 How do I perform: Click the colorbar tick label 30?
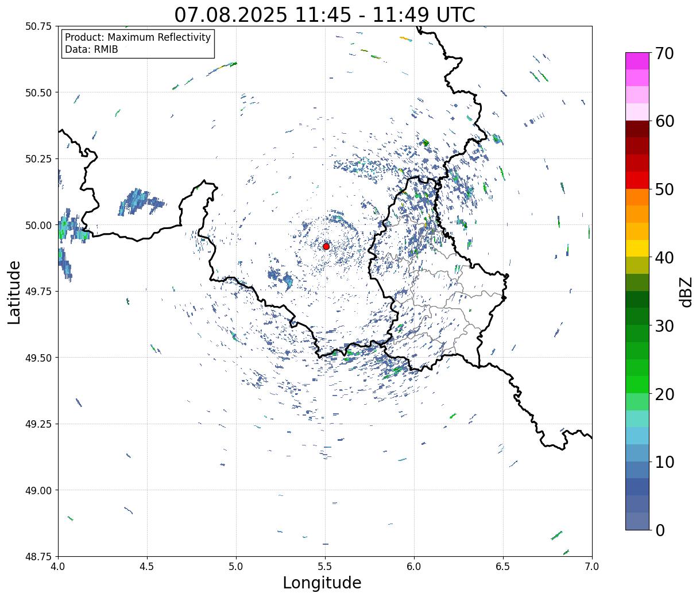coord(664,325)
